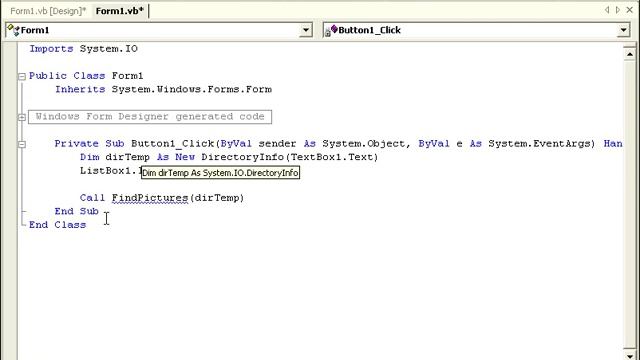Viewport: 640px width, 360px height.
Task: Close the active document tab
Action: coord(630,10)
